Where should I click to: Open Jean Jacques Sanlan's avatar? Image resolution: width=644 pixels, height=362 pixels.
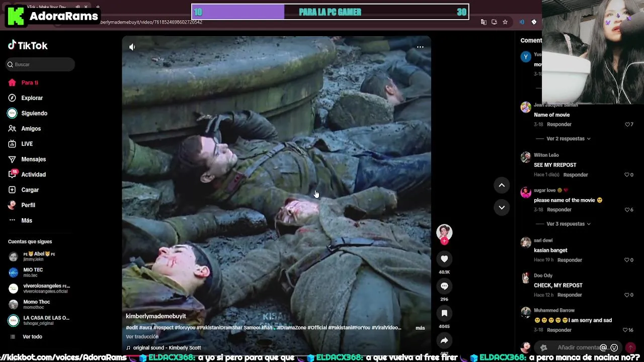click(x=526, y=107)
